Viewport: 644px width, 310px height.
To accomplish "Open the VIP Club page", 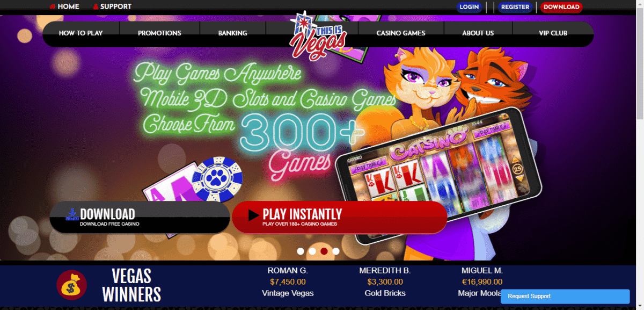I will tap(553, 33).
